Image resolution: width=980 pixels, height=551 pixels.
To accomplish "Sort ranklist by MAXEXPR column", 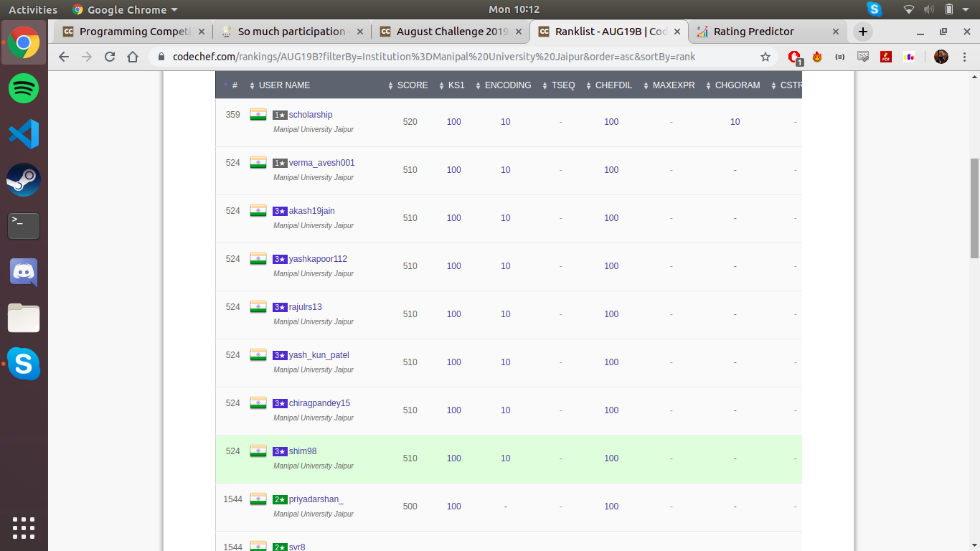I will [669, 85].
